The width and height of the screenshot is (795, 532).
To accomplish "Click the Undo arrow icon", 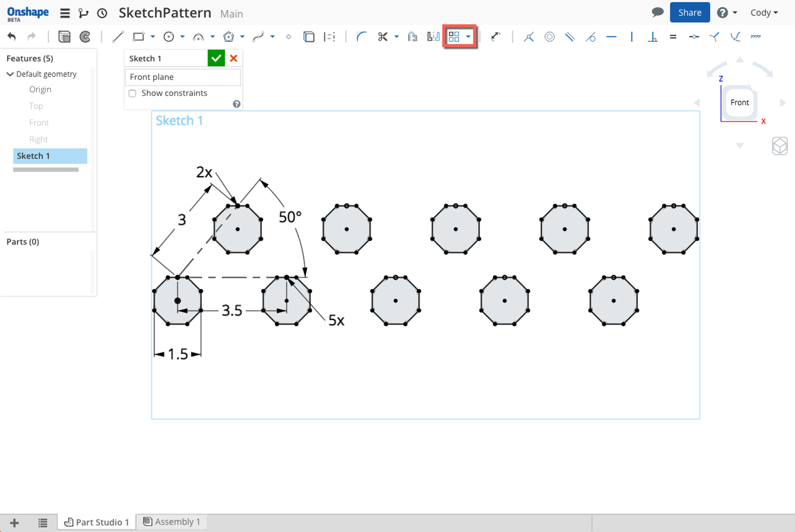I will (x=12, y=37).
